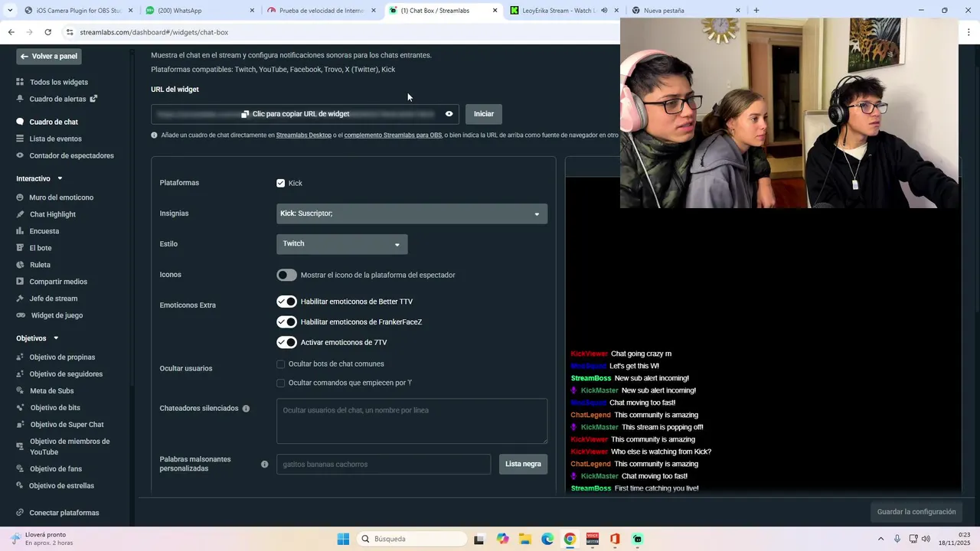The height and width of the screenshot is (551, 980).
Task: Open the Estilo Twitch dropdown
Action: (341, 244)
